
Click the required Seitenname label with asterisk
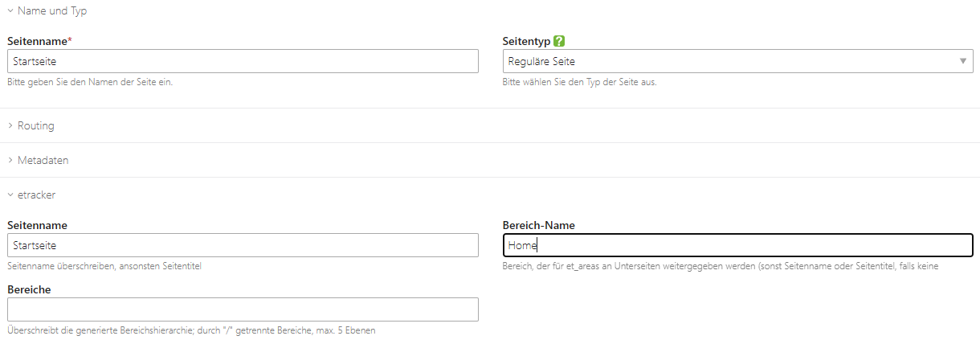[39, 40]
